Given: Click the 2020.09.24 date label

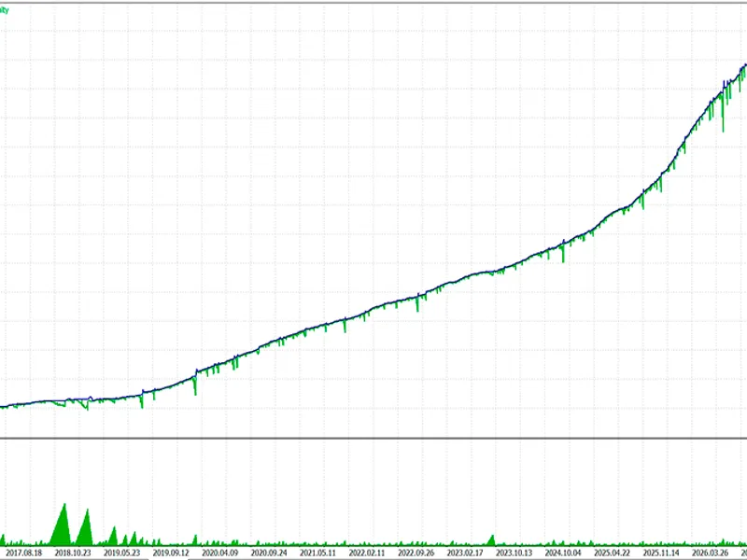Looking at the screenshot, I should (269, 553).
